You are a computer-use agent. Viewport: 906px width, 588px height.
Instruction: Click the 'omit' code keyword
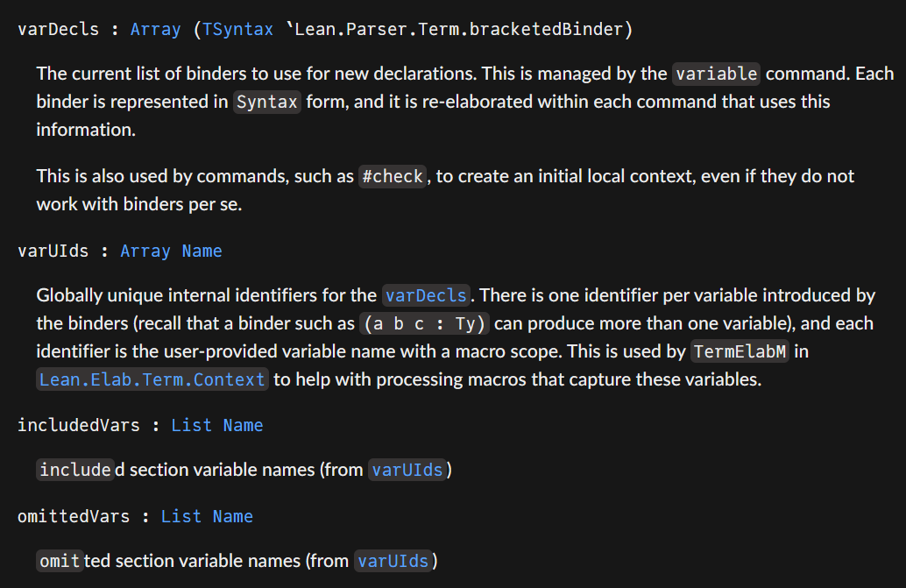point(60,561)
